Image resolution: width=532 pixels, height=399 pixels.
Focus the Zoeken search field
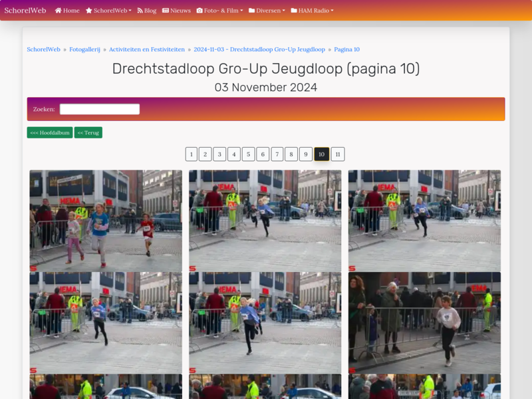coord(100,109)
